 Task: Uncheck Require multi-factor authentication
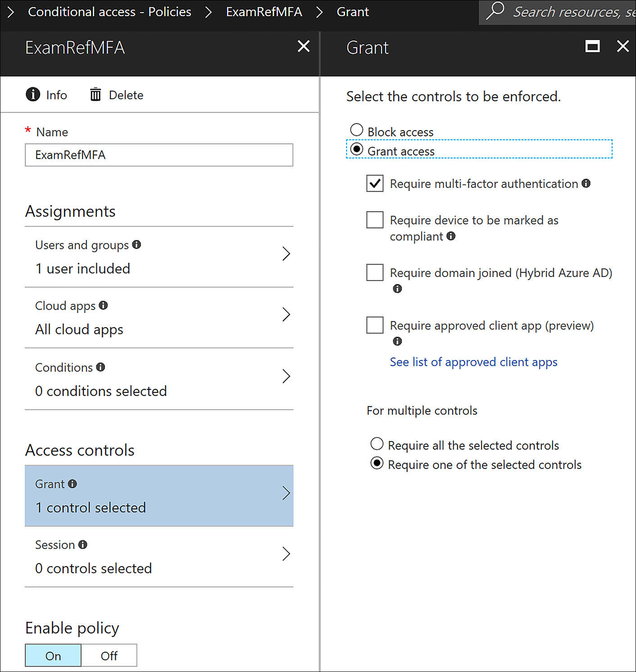point(375,183)
